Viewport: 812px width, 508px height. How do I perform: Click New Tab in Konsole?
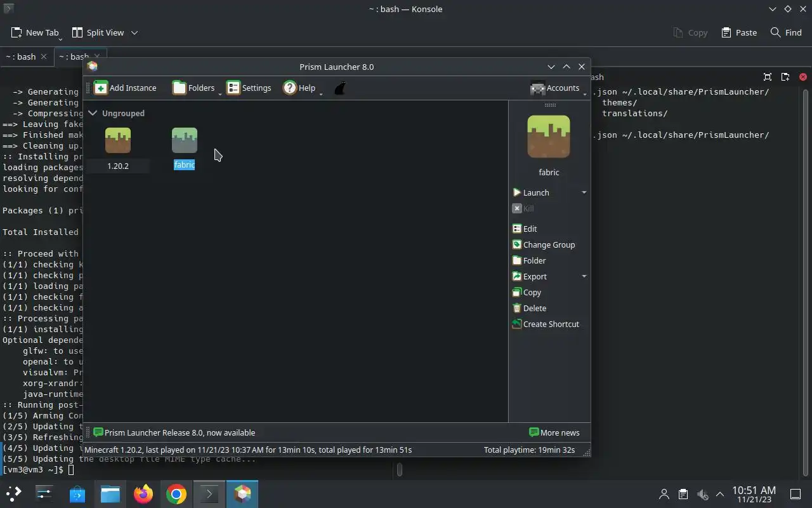coord(36,32)
